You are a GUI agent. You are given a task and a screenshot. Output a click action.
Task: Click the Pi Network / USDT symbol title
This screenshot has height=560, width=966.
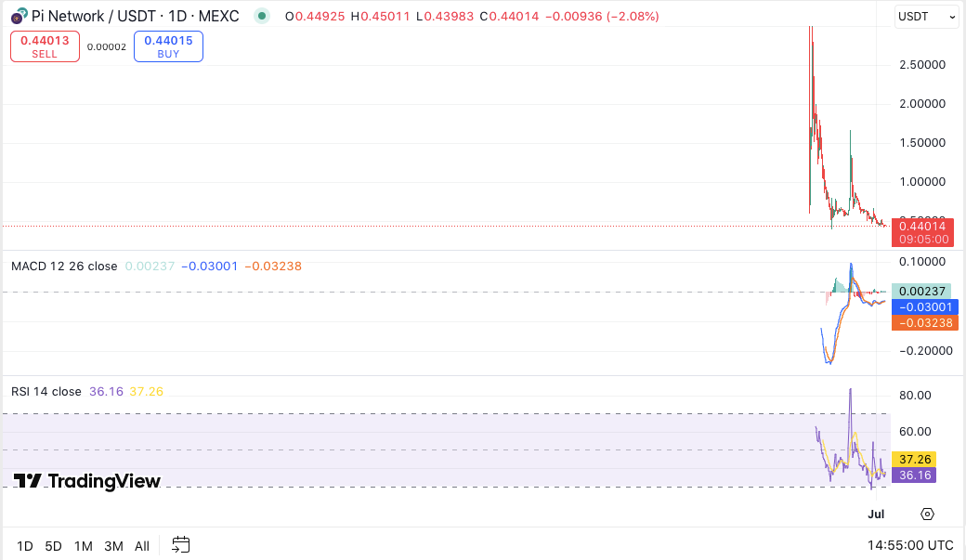(135, 16)
